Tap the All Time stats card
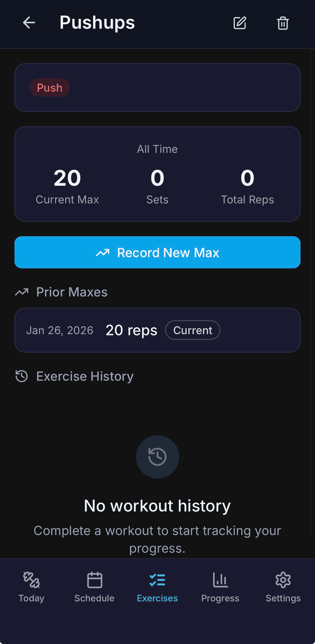Image resolution: width=315 pixels, height=644 pixels. pyautogui.click(x=157, y=173)
